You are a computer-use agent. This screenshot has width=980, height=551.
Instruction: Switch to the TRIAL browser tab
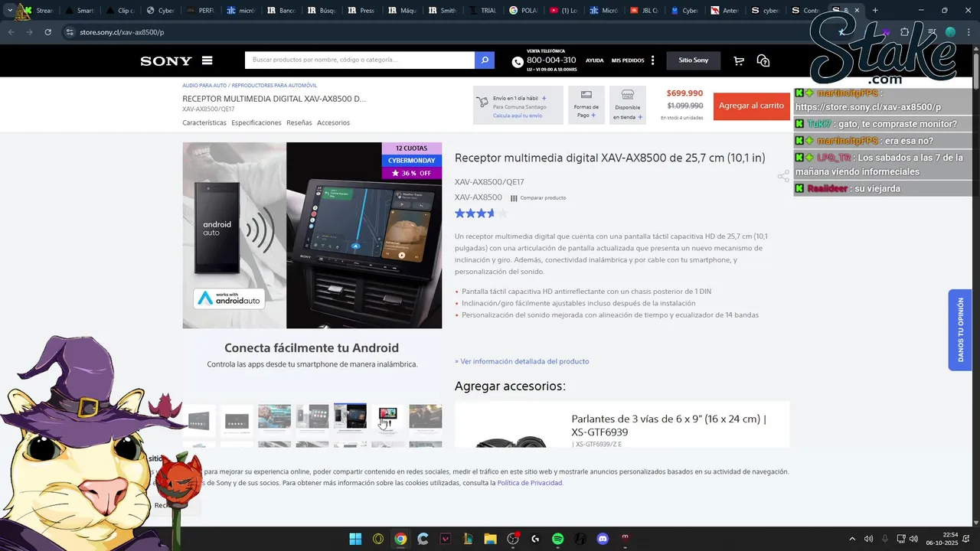click(x=484, y=11)
